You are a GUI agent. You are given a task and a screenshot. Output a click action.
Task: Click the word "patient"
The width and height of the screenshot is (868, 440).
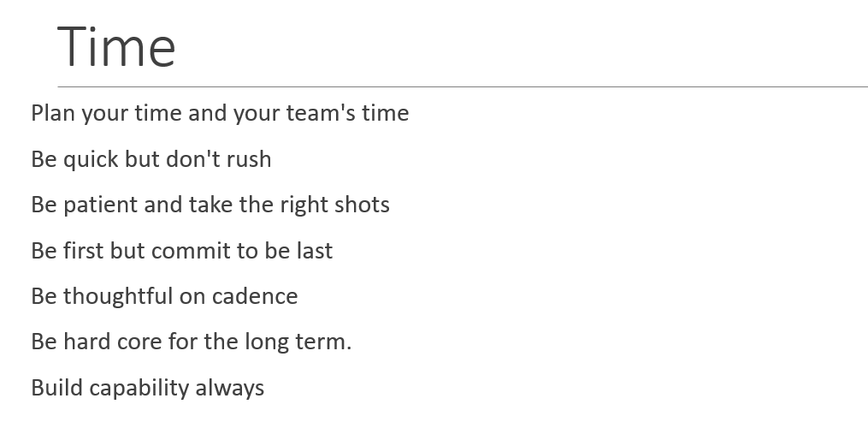[x=101, y=206]
